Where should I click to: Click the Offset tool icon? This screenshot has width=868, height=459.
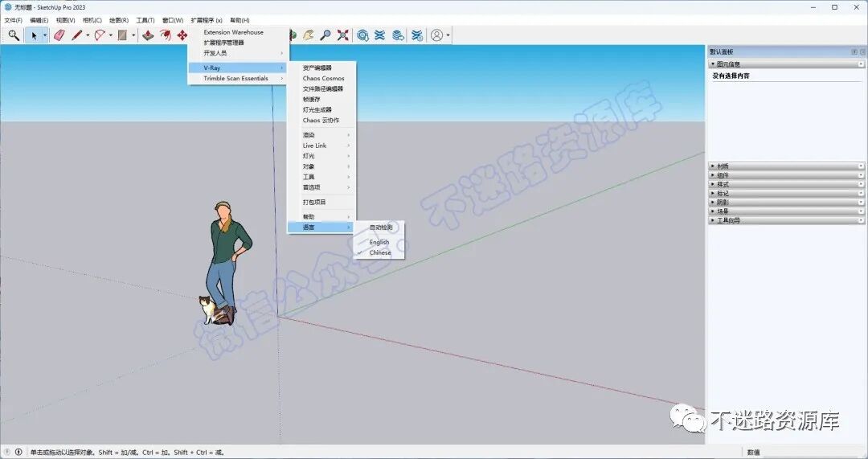pos(165,35)
